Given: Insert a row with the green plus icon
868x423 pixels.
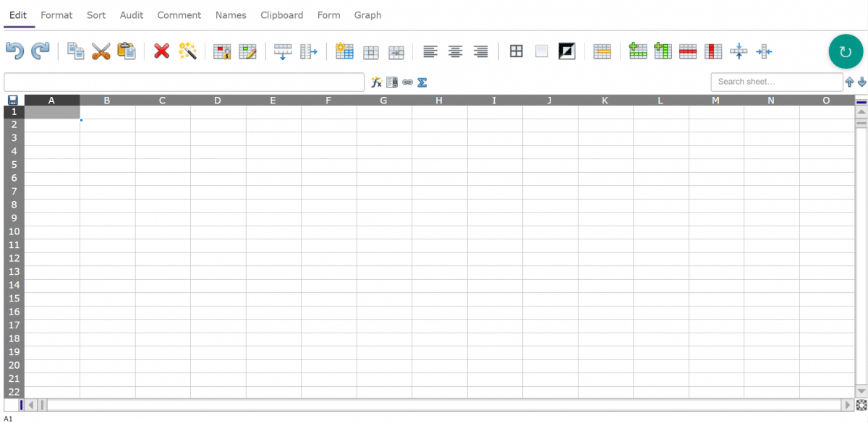Looking at the screenshot, I should point(637,51).
